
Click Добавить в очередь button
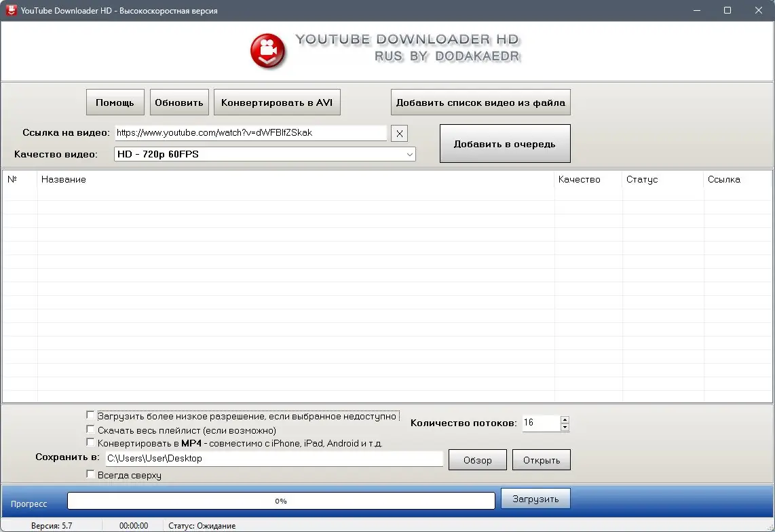[505, 144]
